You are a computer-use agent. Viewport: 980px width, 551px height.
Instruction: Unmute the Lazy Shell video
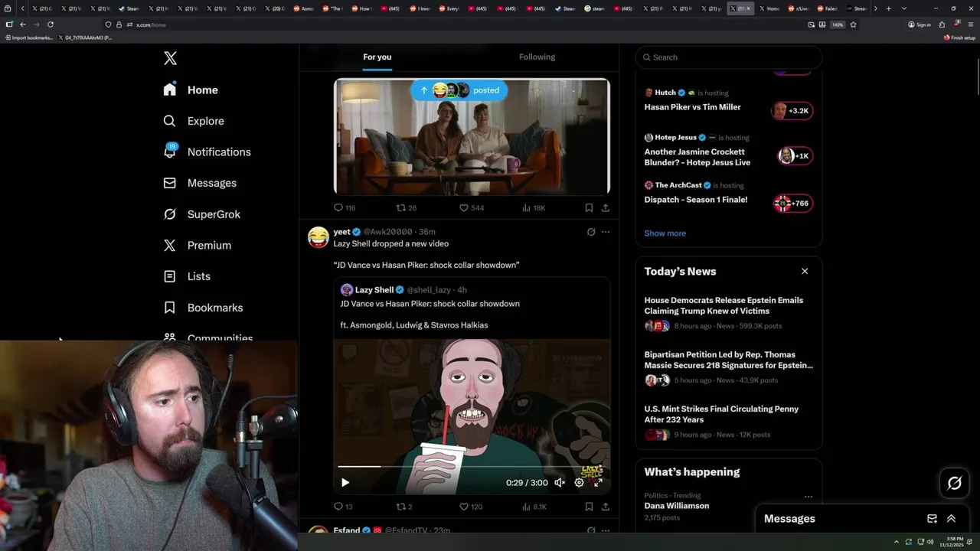[x=560, y=482]
